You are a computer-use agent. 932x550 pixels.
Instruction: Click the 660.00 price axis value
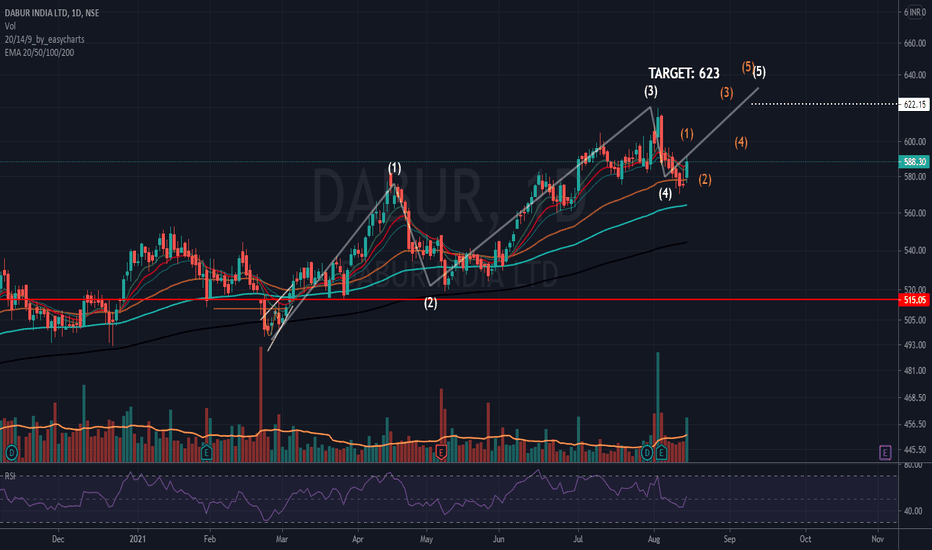pyautogui.click(x=915, y=43)
